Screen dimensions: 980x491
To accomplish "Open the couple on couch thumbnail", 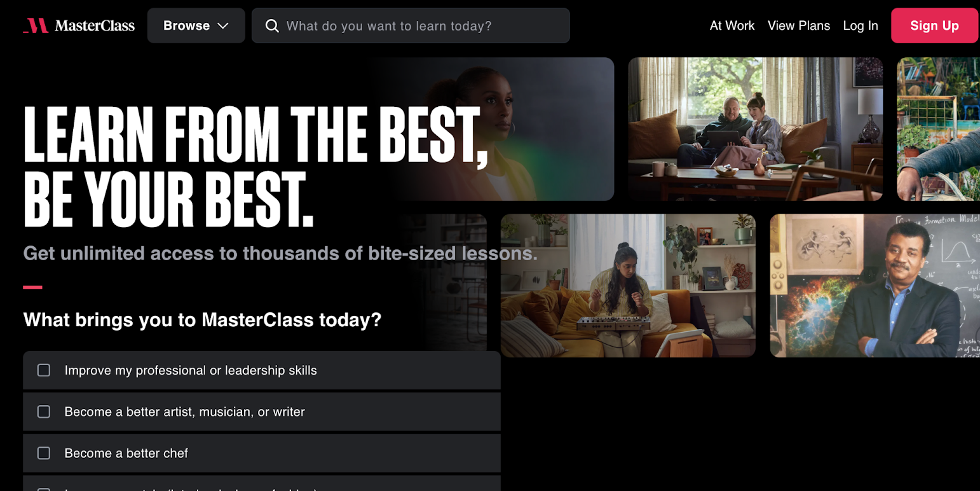I will 755,129.
